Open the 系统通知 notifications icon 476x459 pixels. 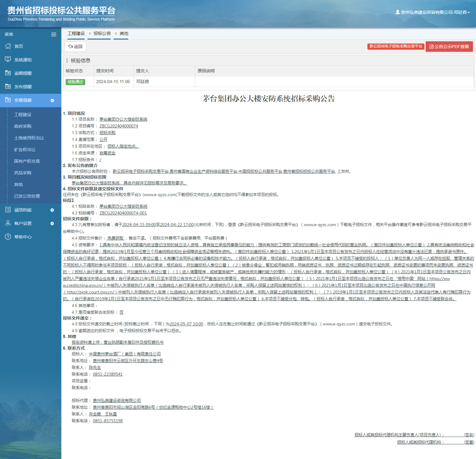tap(8, 59)
